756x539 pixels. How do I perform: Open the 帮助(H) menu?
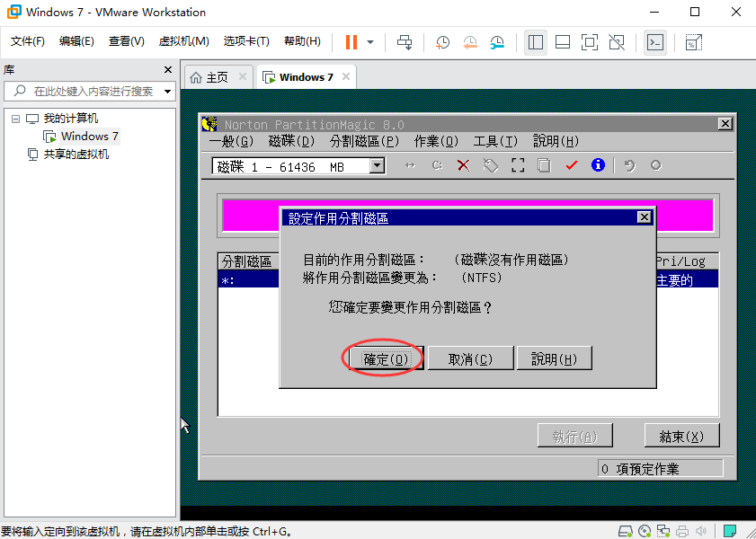click(x=302, y=41)
